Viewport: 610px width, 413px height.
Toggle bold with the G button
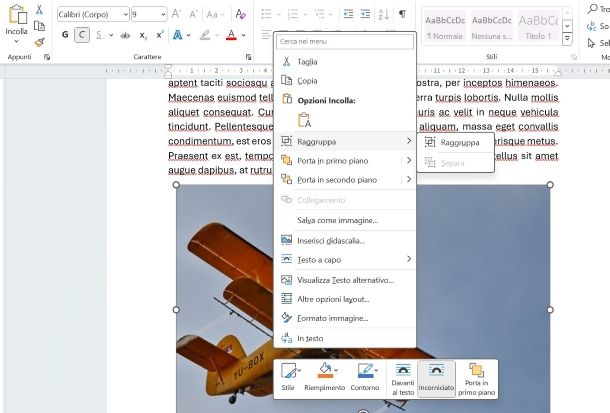click(x=65, y=35)
